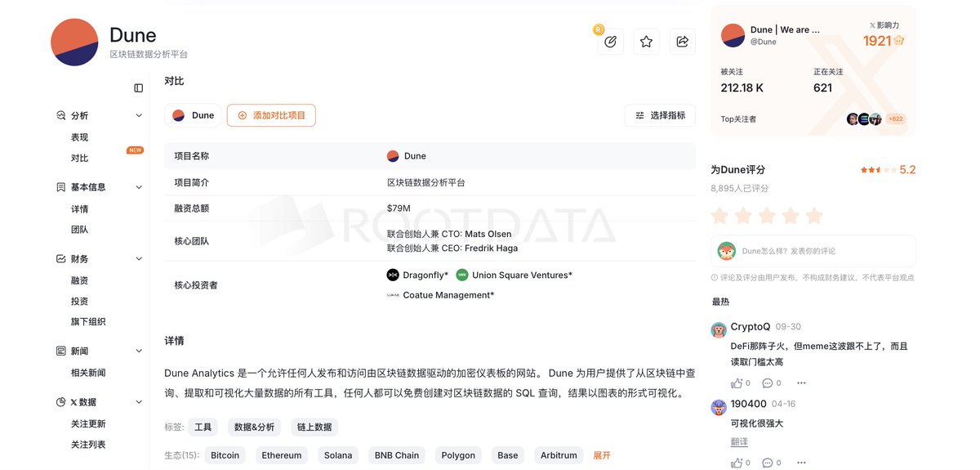Open 关注更新 in sidebar
980x470 pixels.
coord(88,424)
